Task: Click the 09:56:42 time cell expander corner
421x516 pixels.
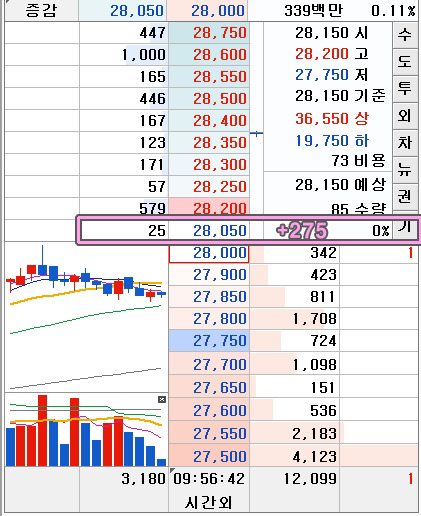Action: click(172, 470)
